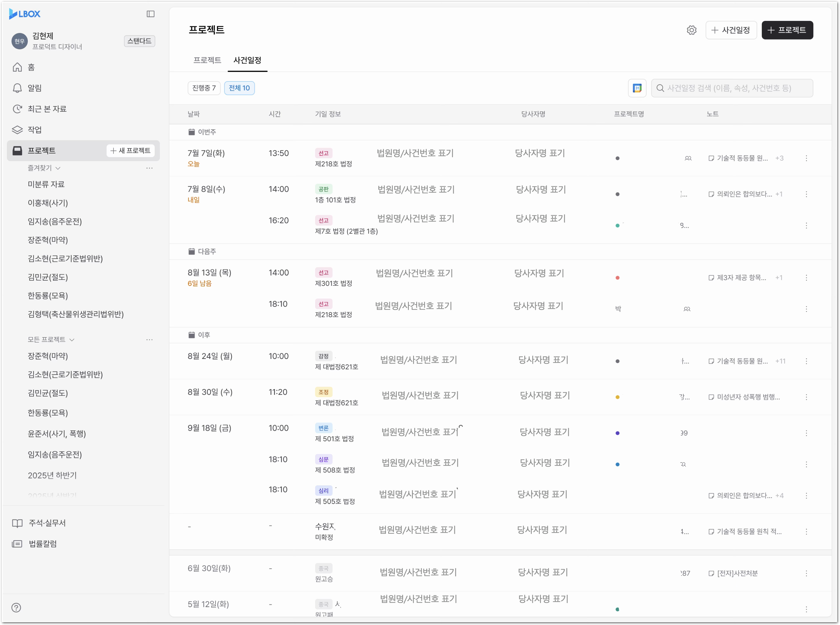
Task: Click the 변론 tag on 9월 18일
Action: click(x=324, y=428)
